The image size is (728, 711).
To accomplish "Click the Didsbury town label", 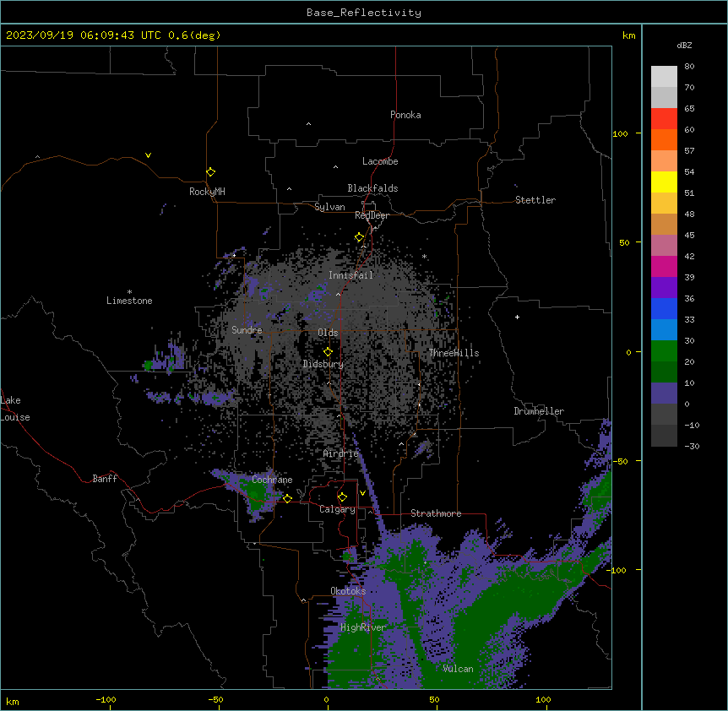I will click(323, 364).
